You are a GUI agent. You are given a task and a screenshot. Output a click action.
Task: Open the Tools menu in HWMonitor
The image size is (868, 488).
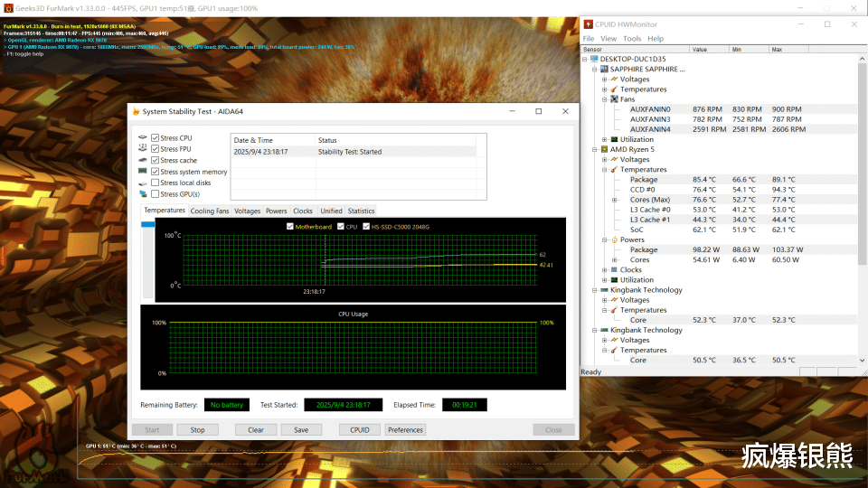click(x=632, y=39)
